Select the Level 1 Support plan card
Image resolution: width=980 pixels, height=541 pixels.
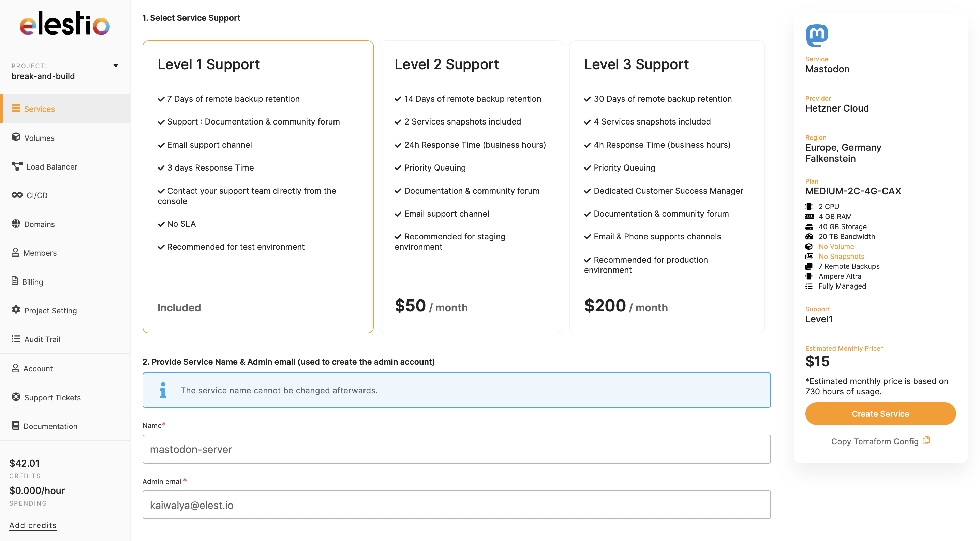[257, 187]
